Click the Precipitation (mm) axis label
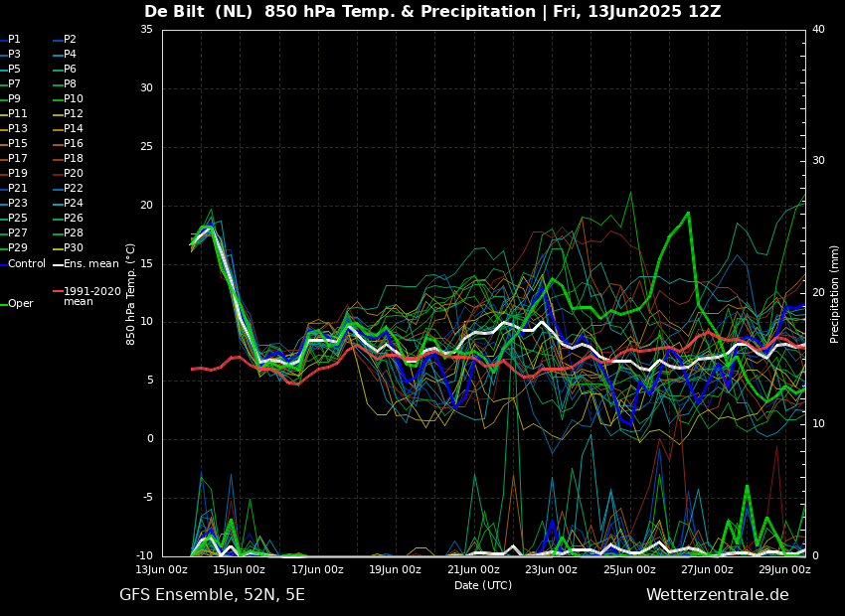 click(x=835, y=293)
